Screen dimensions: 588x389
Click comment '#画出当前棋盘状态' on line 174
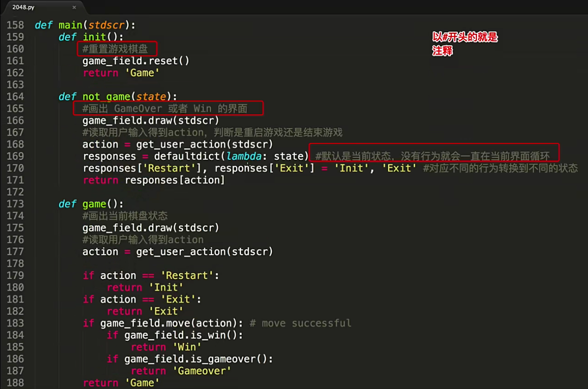pyautogui.click(x=125, y=216)
